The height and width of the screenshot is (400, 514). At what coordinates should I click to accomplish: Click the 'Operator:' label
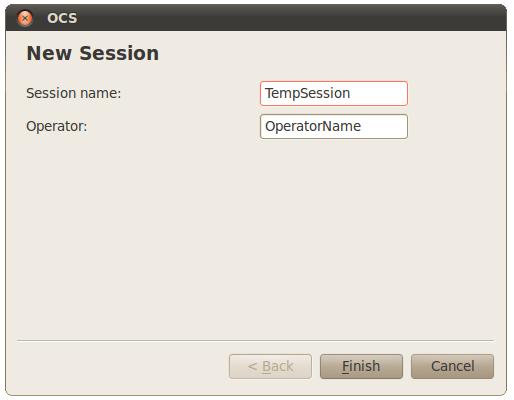pos(57,126)
